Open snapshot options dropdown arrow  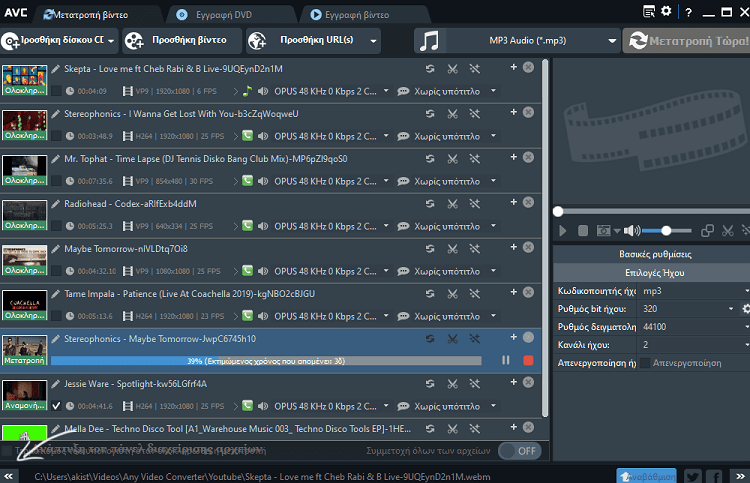(617, 231)
